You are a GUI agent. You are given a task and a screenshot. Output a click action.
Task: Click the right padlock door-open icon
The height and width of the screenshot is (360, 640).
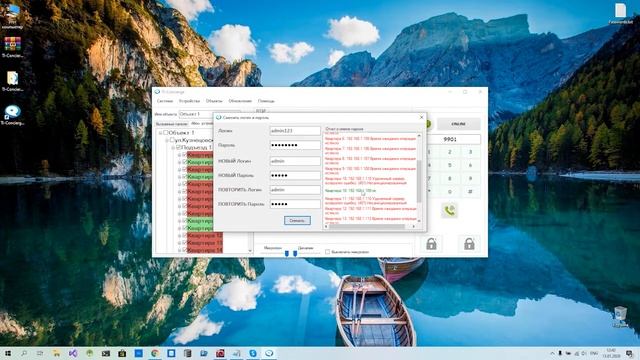click(x=469, y=244)
